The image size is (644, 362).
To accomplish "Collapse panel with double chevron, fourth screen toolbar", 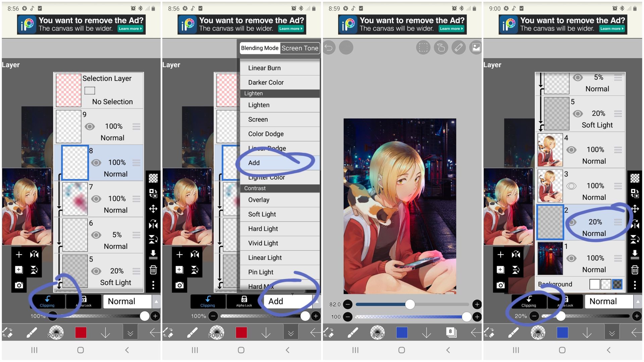I will click(x=612, y=333).
